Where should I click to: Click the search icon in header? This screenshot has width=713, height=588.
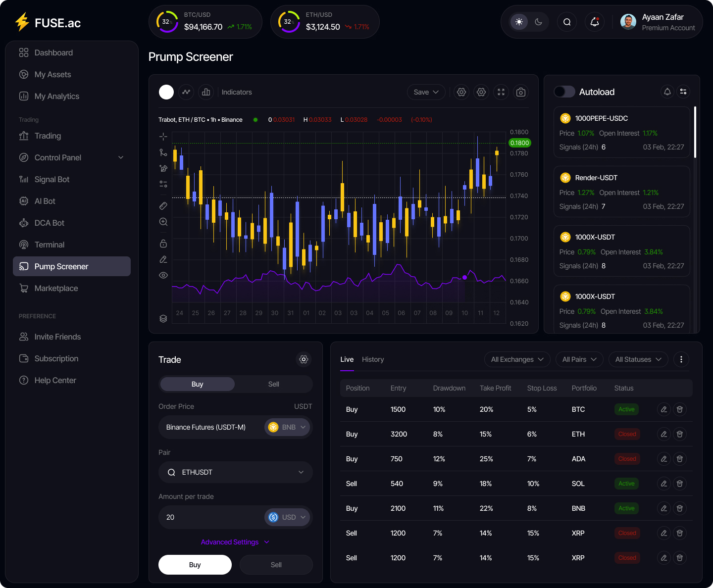567,22
